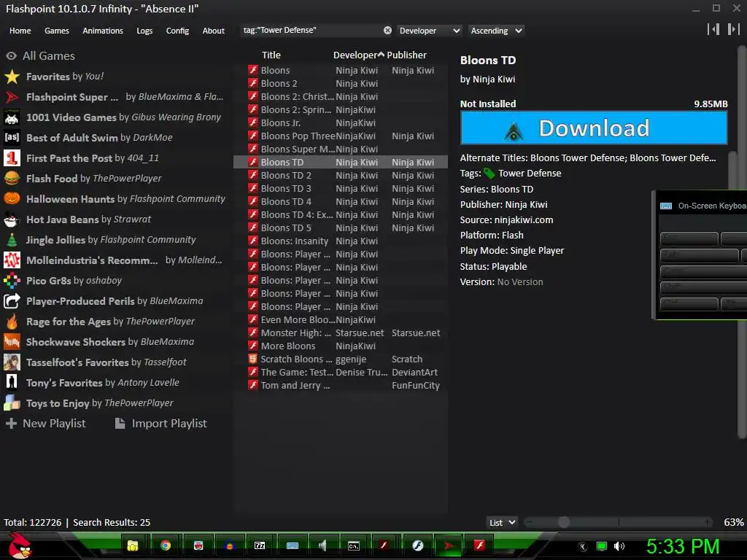Screen dimensions: 747x560
Task: Toggle the left sidebar icon at top right
Action: click(x=713, y=29)
